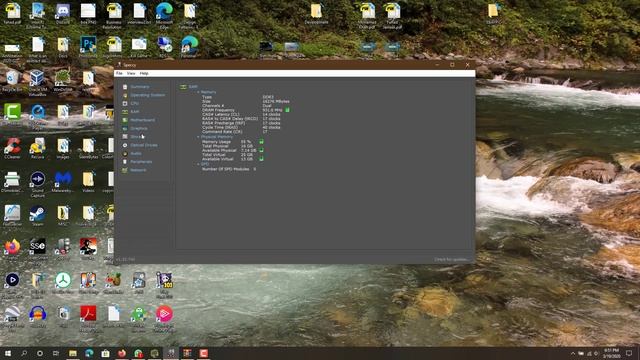This screenshot has height=360, width=640.
Task: Select the CCleaner desktop shortcut
Action: (x=12, y=148)
